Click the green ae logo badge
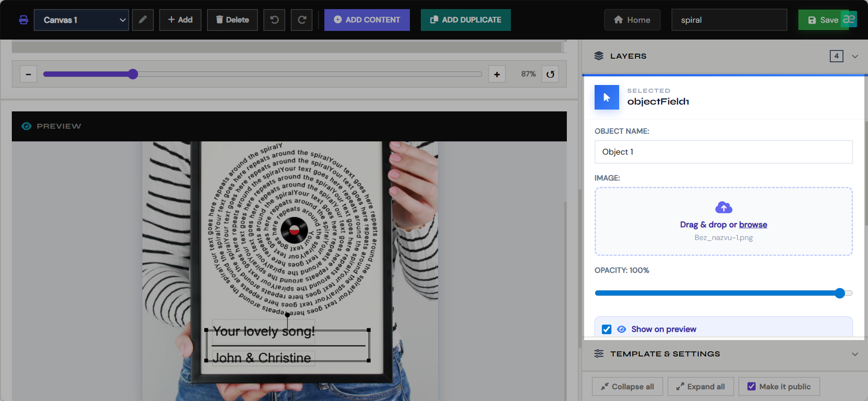 pos(848,19)
